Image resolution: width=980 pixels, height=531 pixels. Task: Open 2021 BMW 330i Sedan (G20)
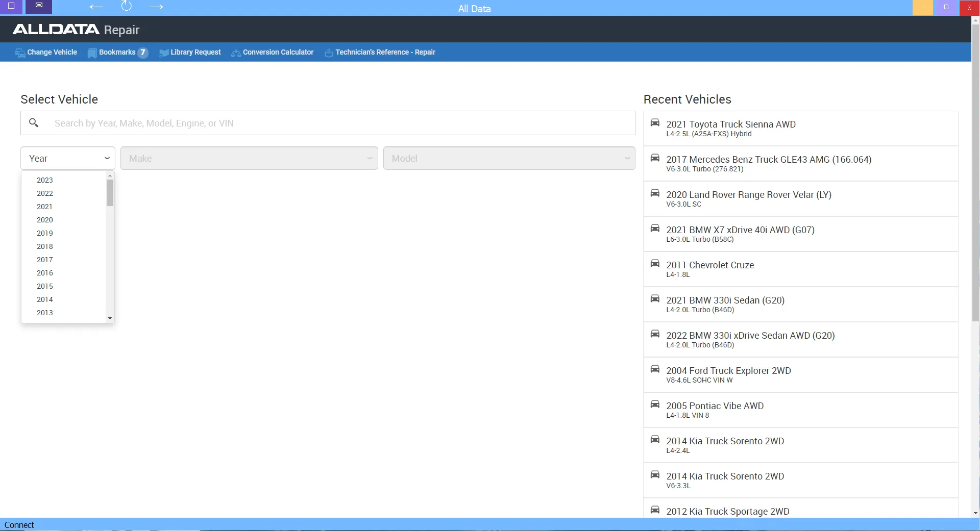pyautogui.click(x=800, y=305)
